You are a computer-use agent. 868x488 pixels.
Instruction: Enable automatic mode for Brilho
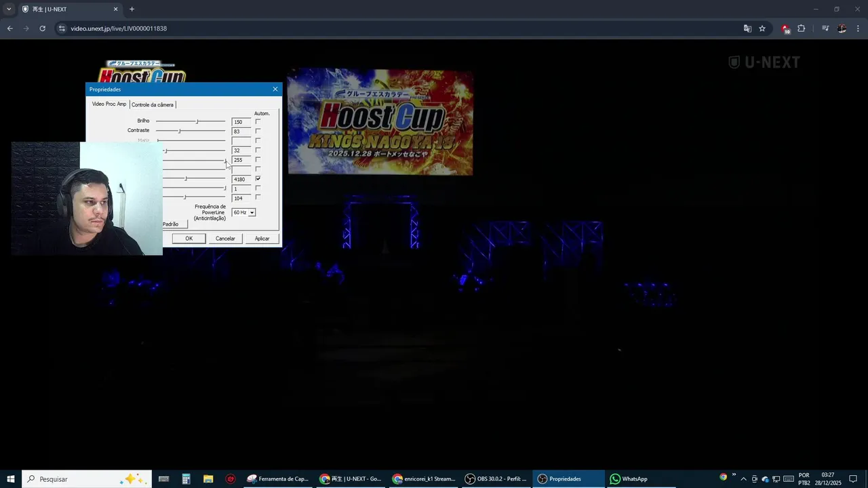coord(258,121)
